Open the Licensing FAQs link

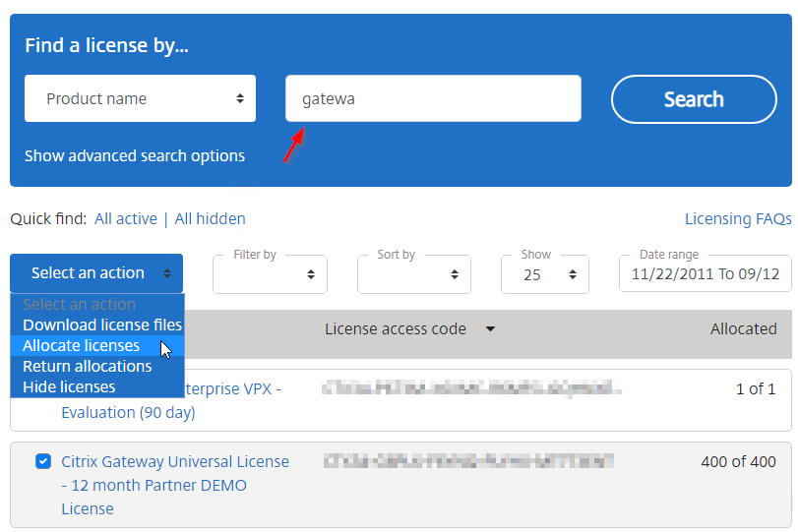(x=738, y=218)
